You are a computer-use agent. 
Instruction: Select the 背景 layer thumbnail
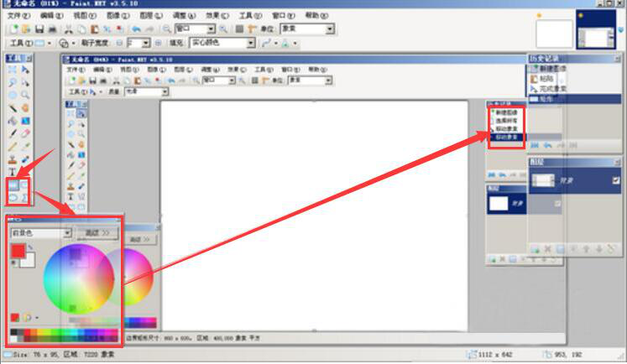(x=542, y=180)
